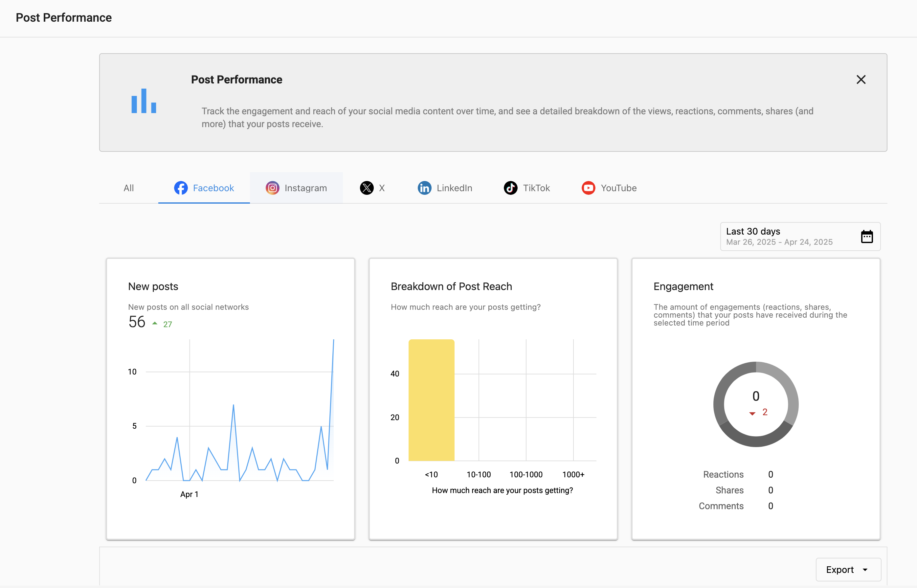Click the Facebook logo icon
The width and height of the screenshot is (917, 588).
[x=181, y=188]
